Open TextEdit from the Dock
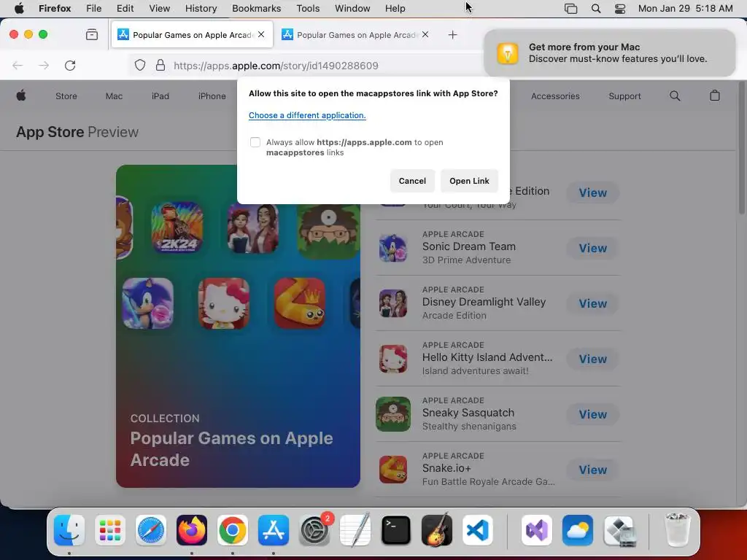Screen dimensions: 747x560 [x=355, y=530]
